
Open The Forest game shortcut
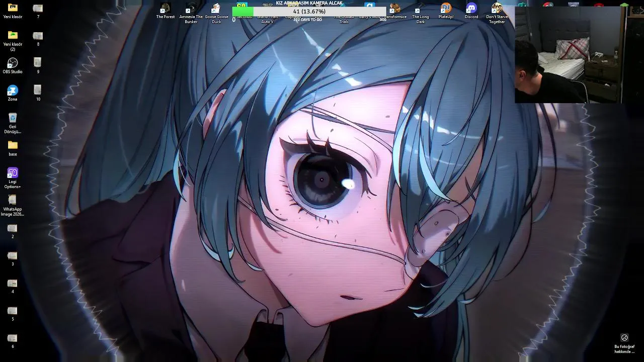pyautogui.click(x=166, y=11)
